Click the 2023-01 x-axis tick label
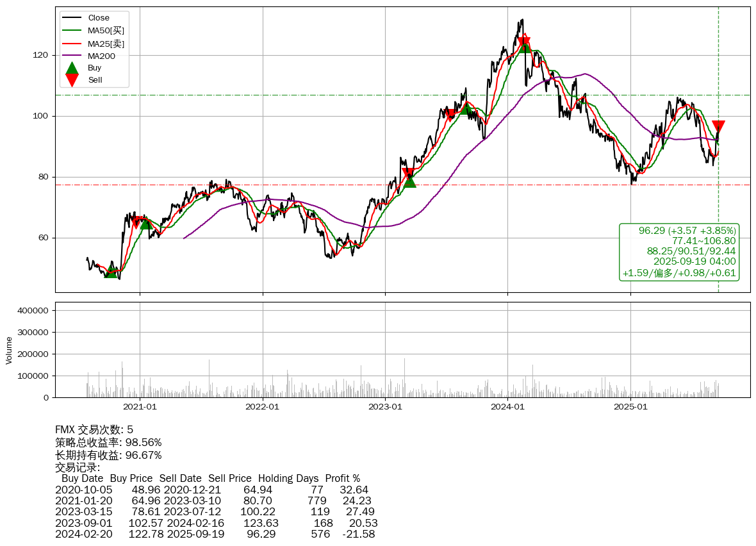This screenshot has width=756, height=546. [x=385, y=406]
